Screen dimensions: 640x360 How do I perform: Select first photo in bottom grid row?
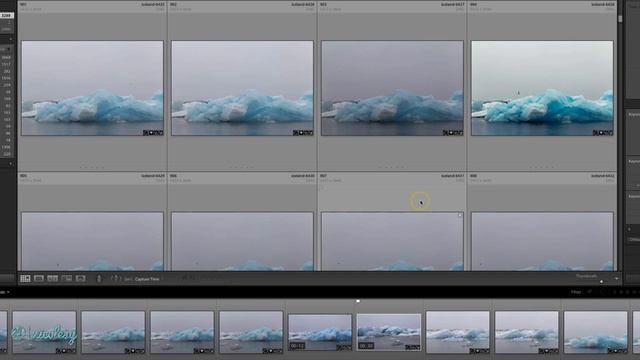92,241
